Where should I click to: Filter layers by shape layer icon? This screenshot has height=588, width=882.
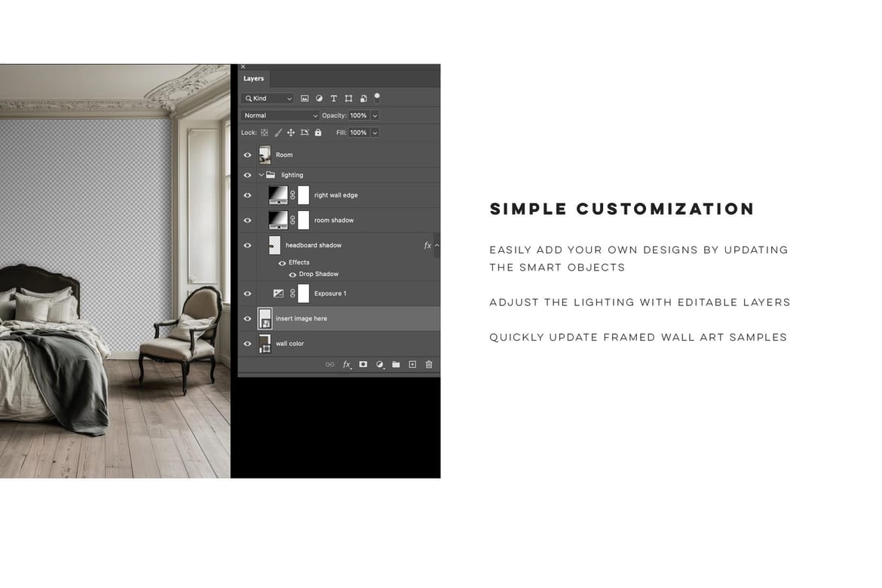point(349,99)
